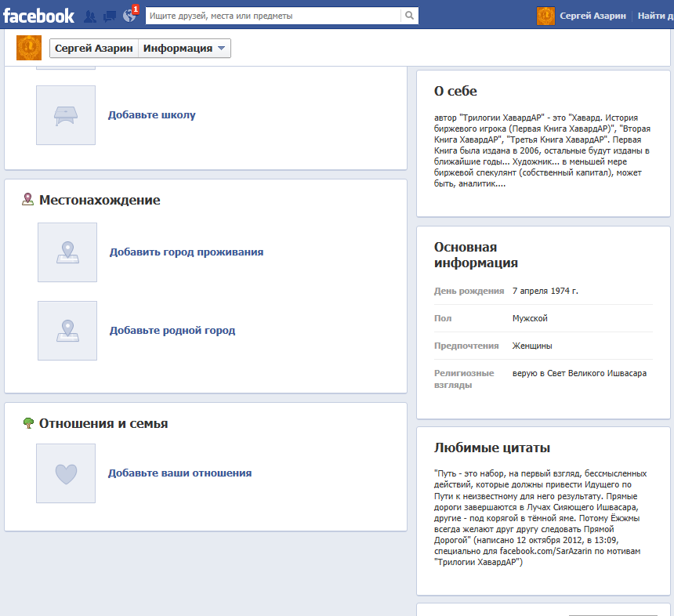Click the religious views text верую в Свет
This screenshot has height=616, width=674.
[x=579, y=374]
